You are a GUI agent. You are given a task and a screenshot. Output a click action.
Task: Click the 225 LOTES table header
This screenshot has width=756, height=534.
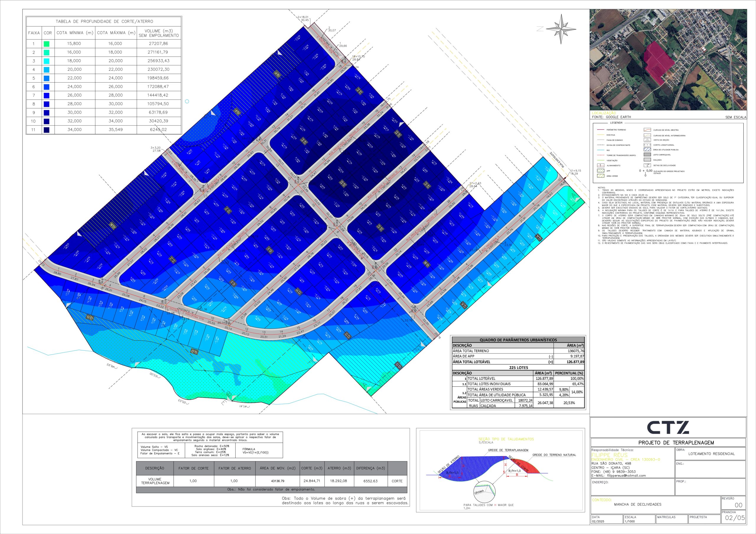518,368
